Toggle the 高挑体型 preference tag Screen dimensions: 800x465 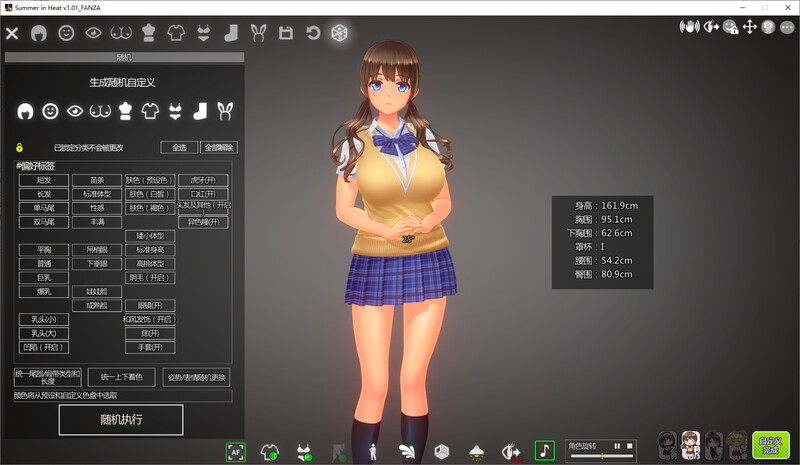click(x=150, y=263)
